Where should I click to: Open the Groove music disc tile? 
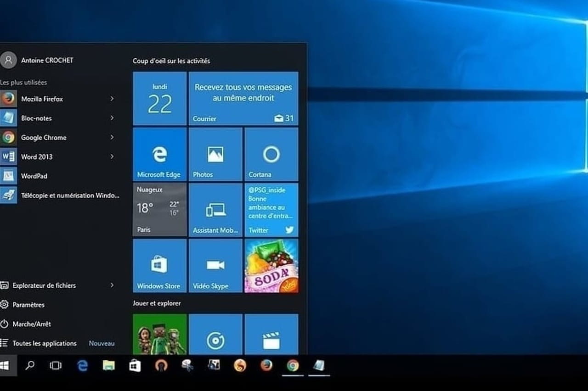coord(215,334)
